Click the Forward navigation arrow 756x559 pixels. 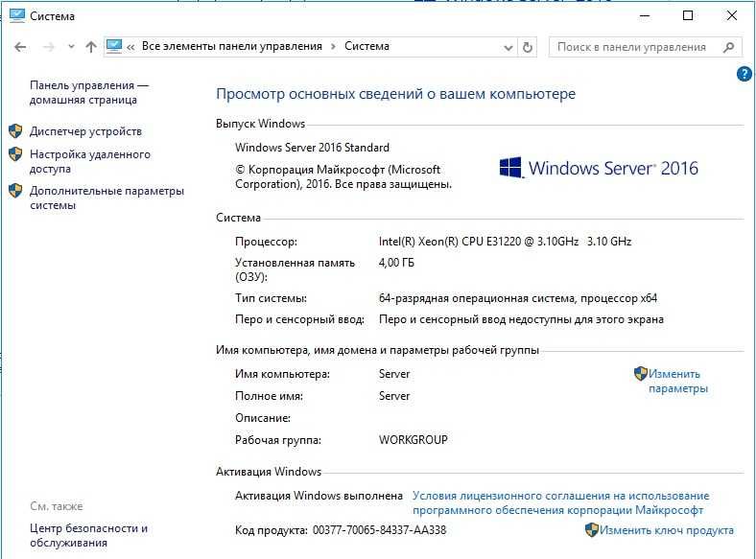(x=48, y=47)
